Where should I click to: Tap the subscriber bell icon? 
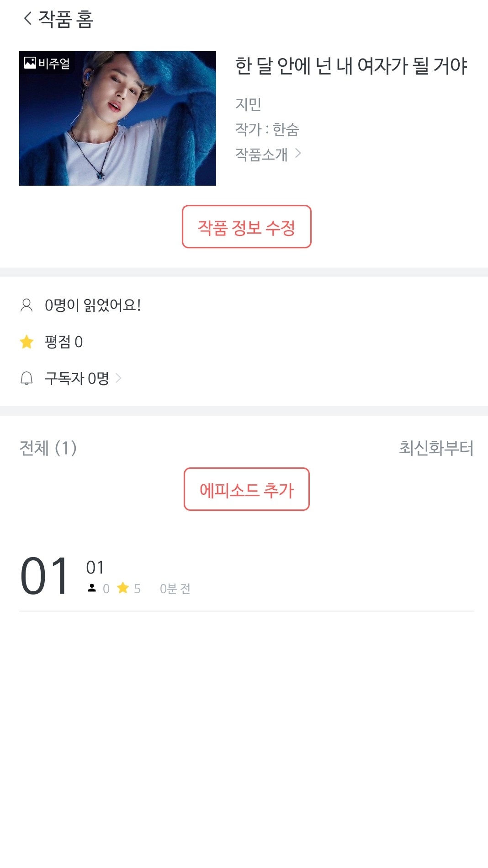[x=27, y=378]
